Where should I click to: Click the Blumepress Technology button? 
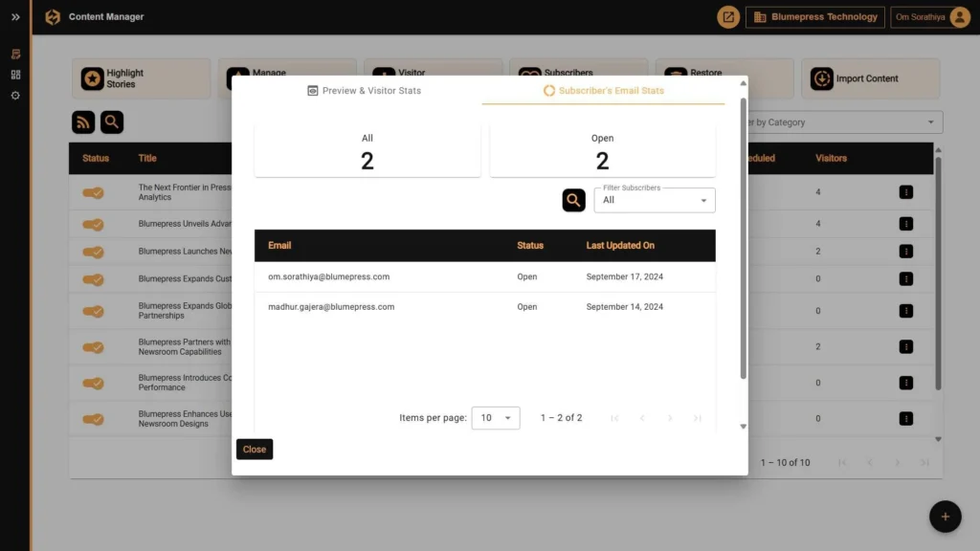(x=814, y=16)
